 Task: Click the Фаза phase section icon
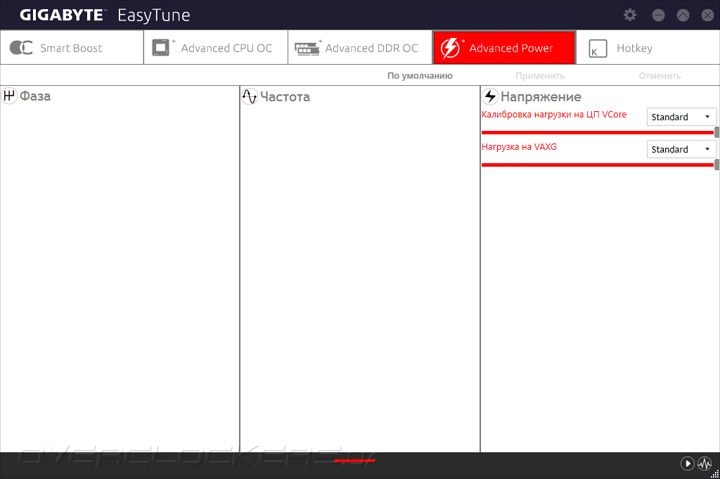[9, 96]
